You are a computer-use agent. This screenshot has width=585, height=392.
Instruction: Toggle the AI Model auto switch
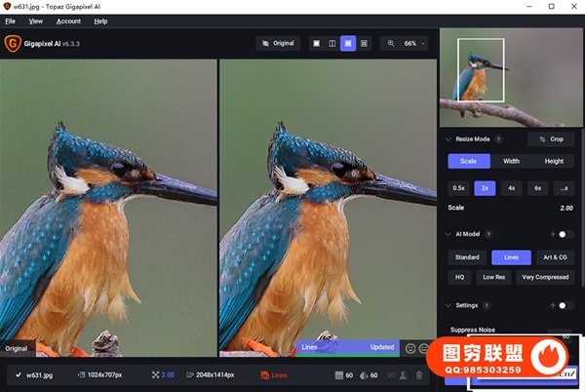[565, 235]
